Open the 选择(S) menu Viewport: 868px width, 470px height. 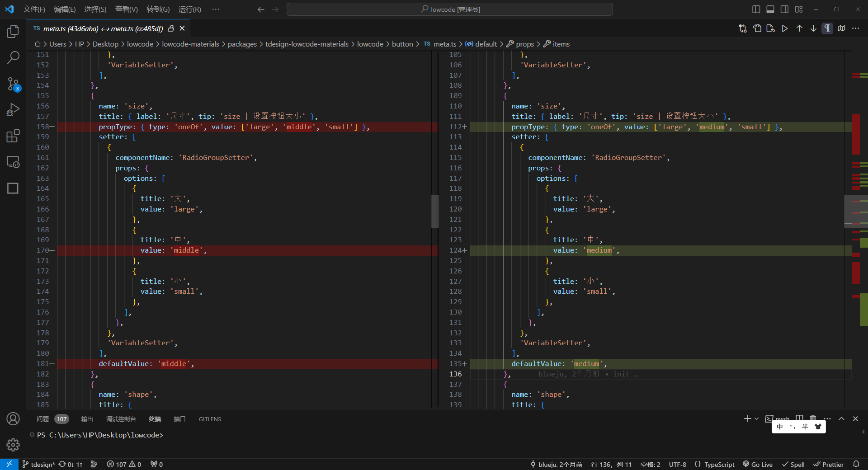[x=95, y=9]
